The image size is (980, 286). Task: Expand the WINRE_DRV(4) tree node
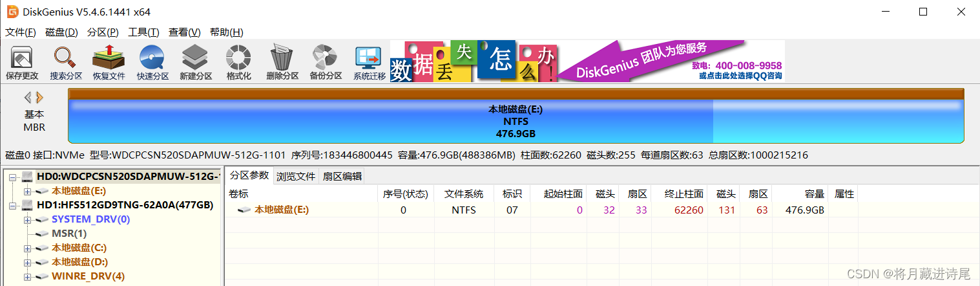tap(27, 276)
